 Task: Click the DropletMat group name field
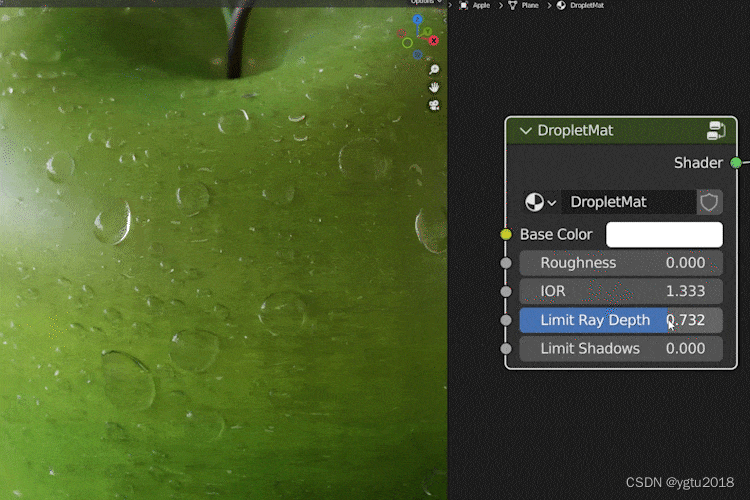628,202
